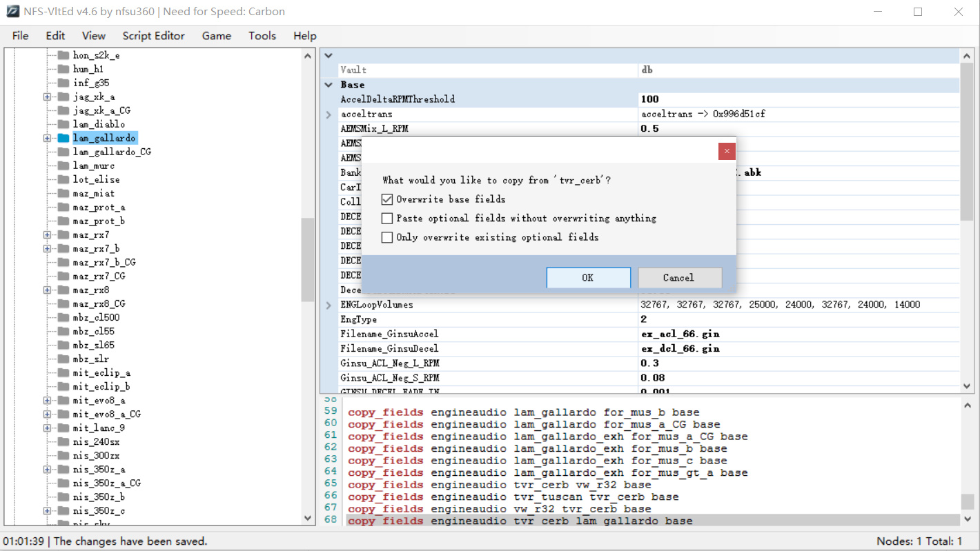Viewport: 980px width, 551px height.
Task: Select the mit_eclip_a tree item
Action: [x=101, y=372]
